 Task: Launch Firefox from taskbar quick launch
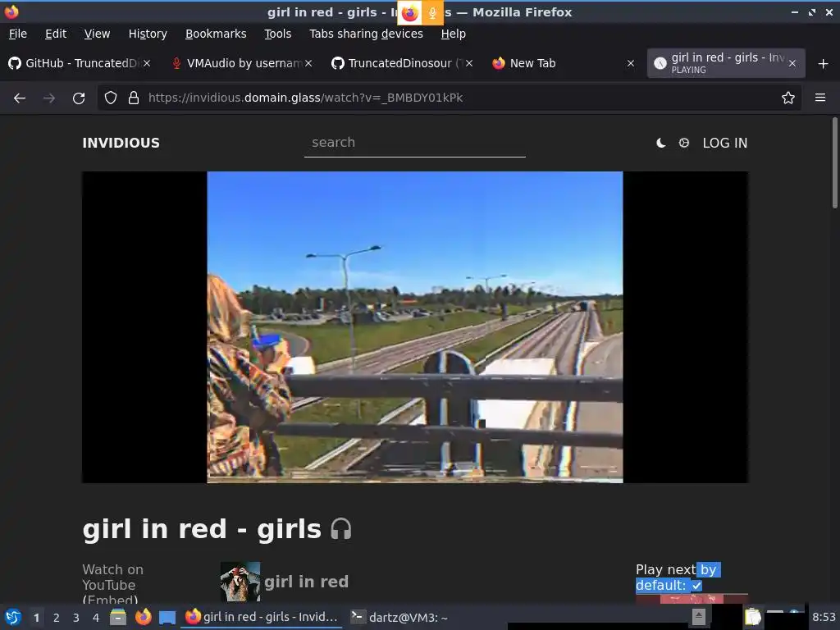tap(143, 617)
